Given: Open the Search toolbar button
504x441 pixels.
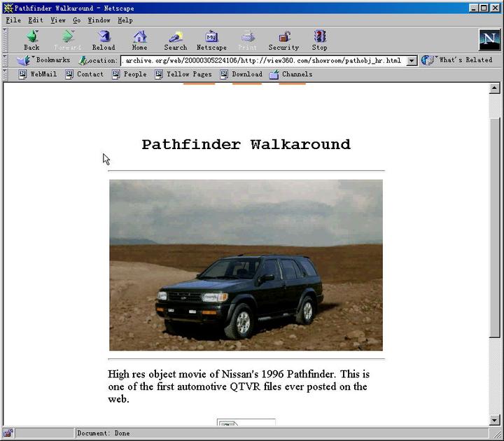Looking at the screenshot, I should [x=175, y=40].
